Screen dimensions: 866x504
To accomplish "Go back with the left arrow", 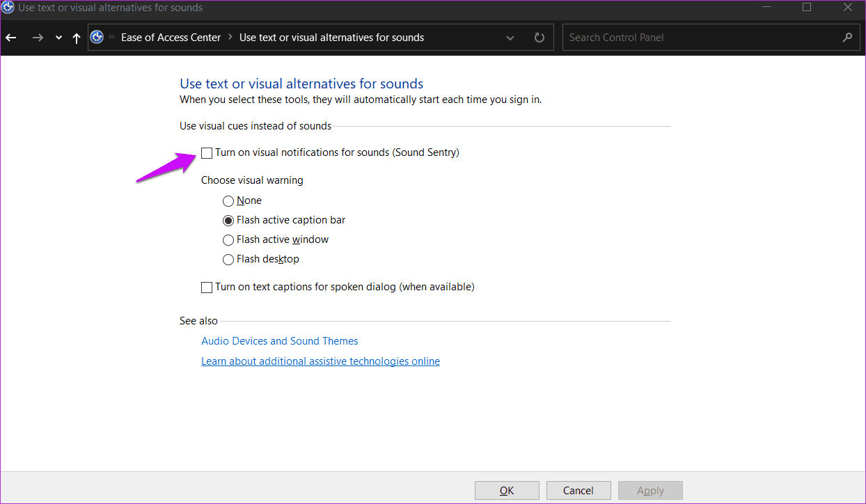I will pyautogui.click(x=10, y=38).
